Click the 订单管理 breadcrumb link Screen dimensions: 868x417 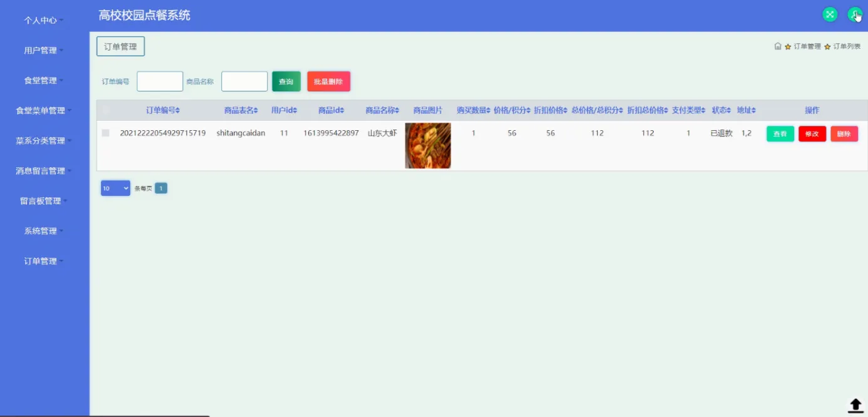(807, 47)
